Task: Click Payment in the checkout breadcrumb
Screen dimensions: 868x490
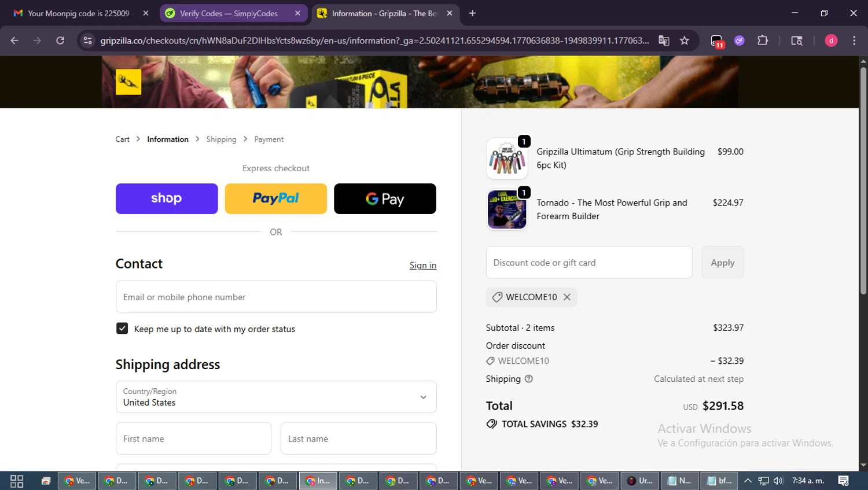Action: (x=269, y=139)
